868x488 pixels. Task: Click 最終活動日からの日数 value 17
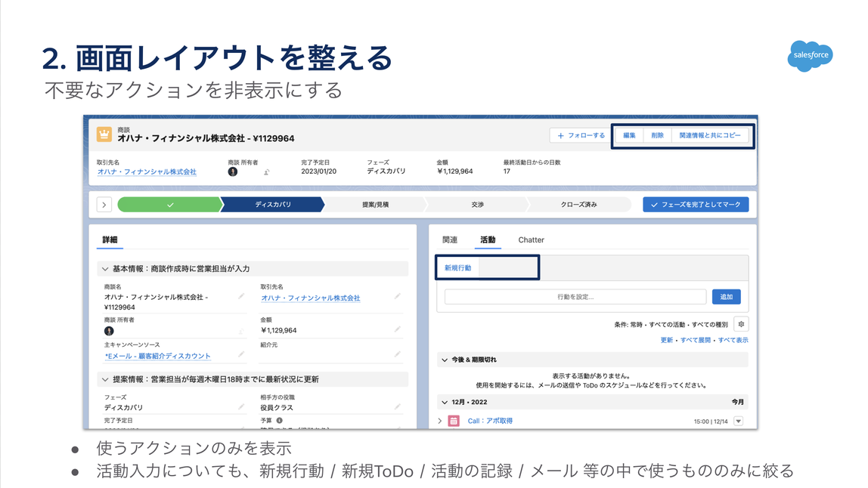[507, 171]
